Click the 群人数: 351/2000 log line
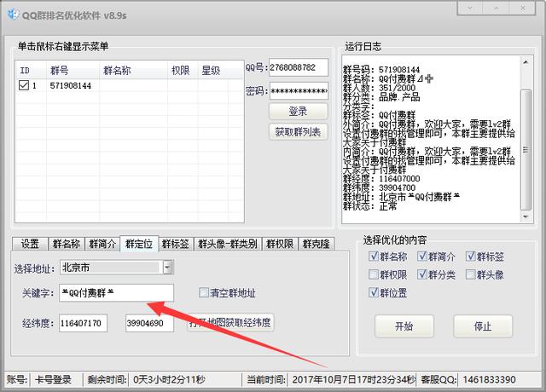 [x=380, y=88]
